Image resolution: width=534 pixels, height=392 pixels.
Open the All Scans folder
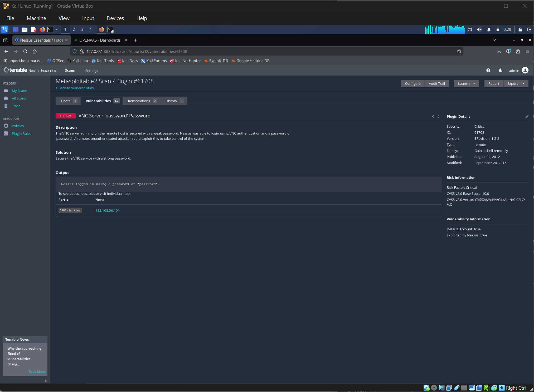[19, 98]
